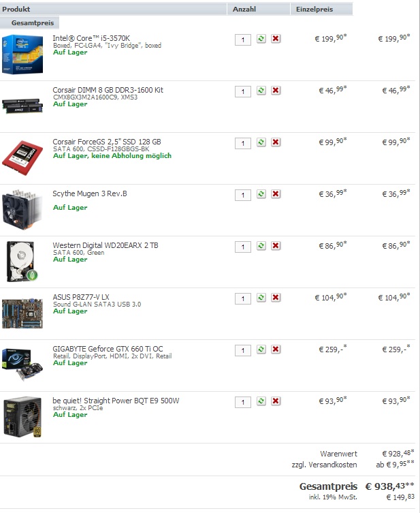This screenshot has height=513, width=420.
Task: Refresh quantity for Intel Core i5-3570K
Action: pyautogui.click(x=261, y=39)
